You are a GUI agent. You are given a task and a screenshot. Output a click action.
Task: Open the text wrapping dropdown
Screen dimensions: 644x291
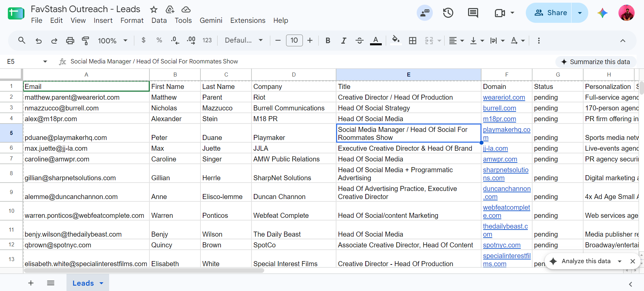point(497,41)
